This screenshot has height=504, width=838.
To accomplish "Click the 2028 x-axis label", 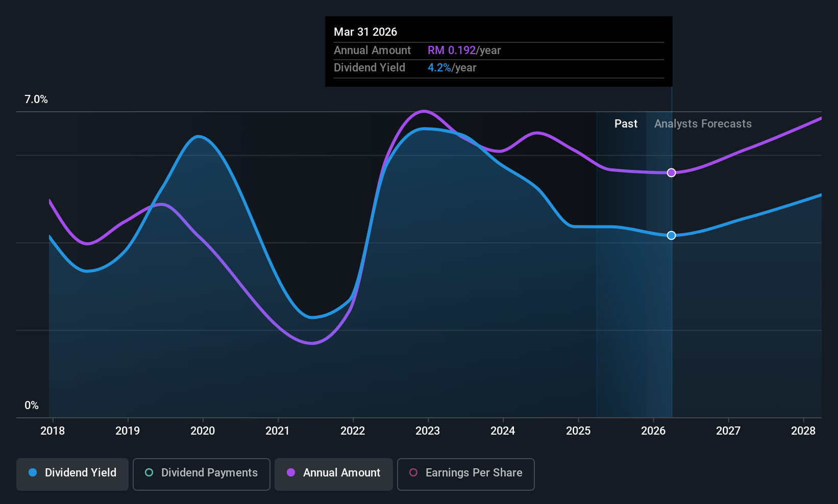I will (x=803, y=431).
